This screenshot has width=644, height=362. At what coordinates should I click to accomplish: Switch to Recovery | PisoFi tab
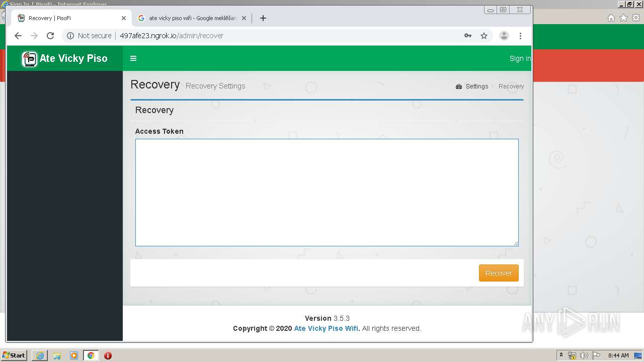[71, 18]
